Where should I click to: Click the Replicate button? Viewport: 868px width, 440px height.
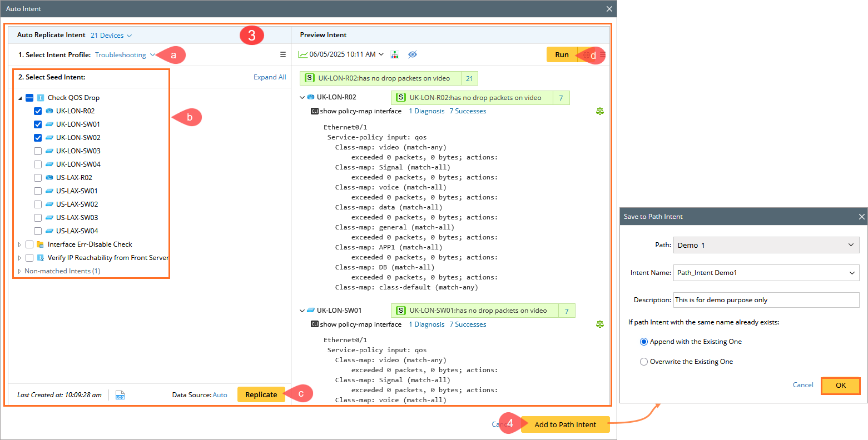pos(261,394)
